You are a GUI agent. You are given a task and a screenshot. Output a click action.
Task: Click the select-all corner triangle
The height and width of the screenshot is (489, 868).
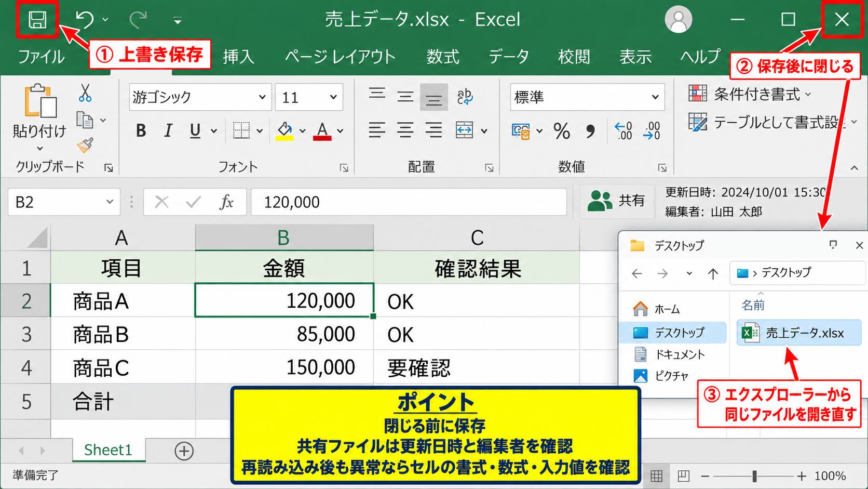click(x=37, y=239)
